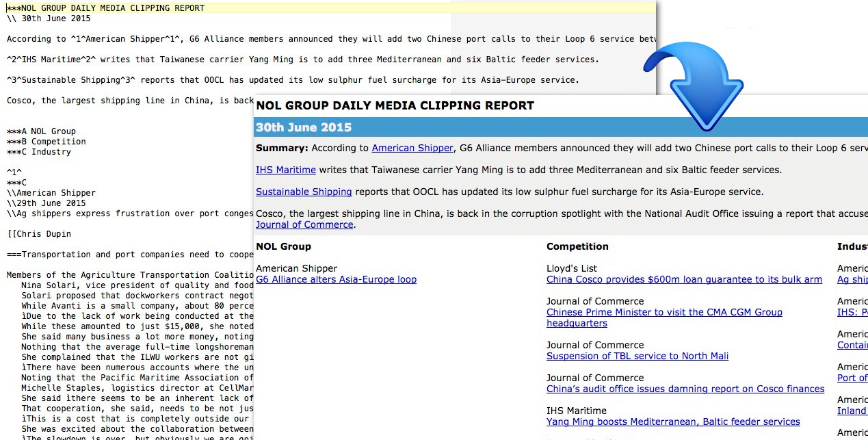Open the American Shipper link in the Summary
868x440 pixels.
click(412, 148)
